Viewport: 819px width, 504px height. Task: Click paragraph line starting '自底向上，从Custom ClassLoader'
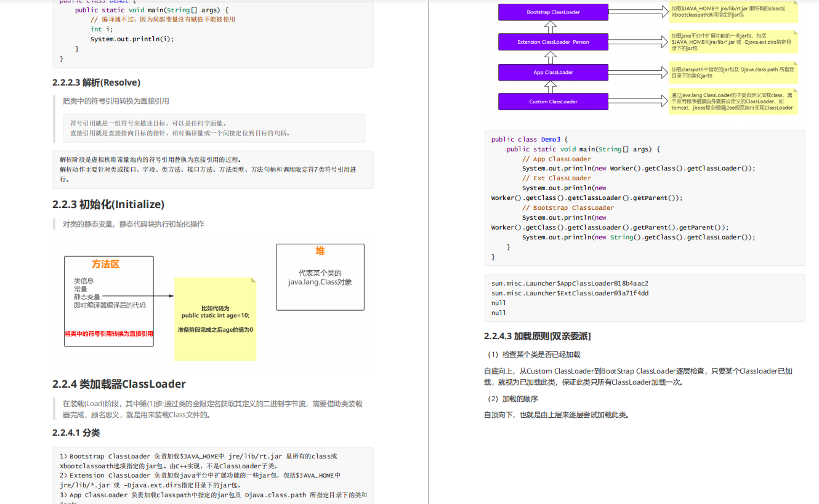click(x=638, y=371)
